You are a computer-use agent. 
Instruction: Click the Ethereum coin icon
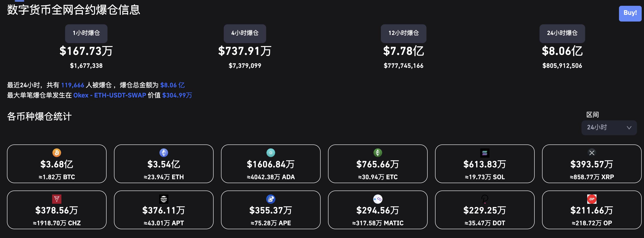click(164, 153)
